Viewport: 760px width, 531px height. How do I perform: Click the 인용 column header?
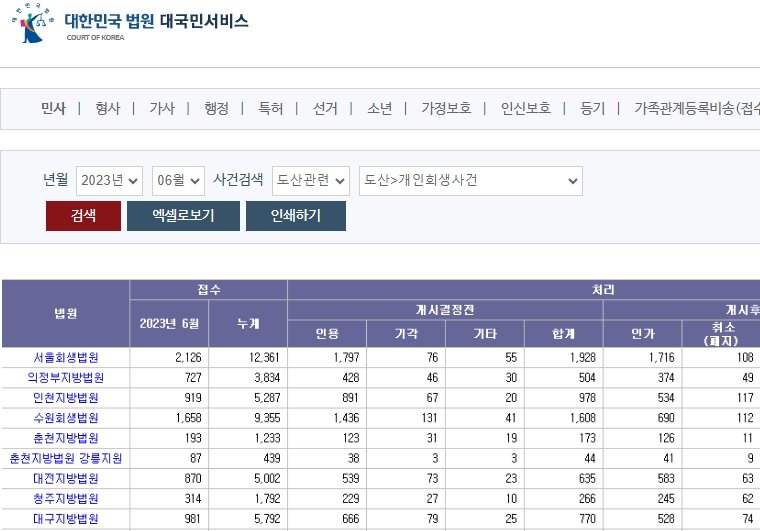pos(327,334)
